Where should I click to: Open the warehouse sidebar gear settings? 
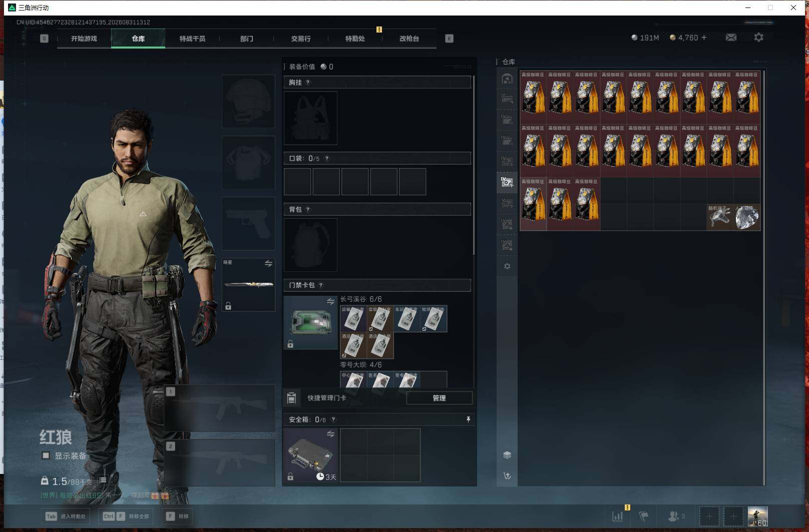pyautogui.click(x=507, y=266)
